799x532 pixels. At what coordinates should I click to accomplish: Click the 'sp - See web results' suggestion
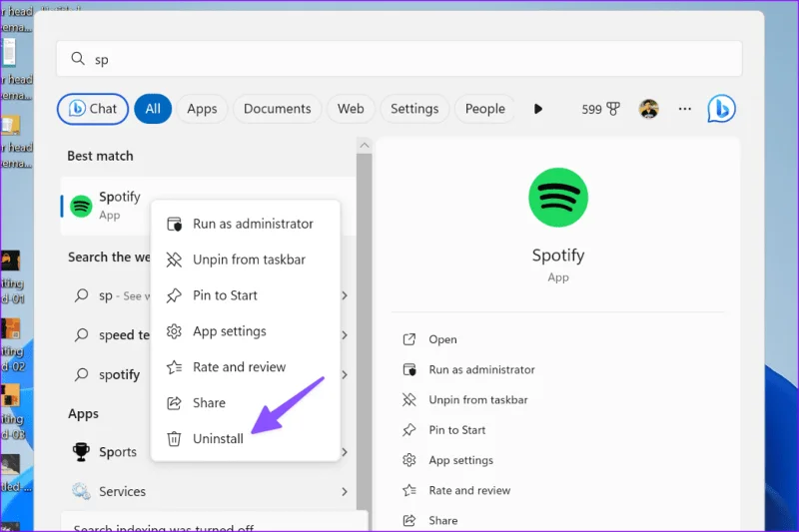tap(112, 295)
